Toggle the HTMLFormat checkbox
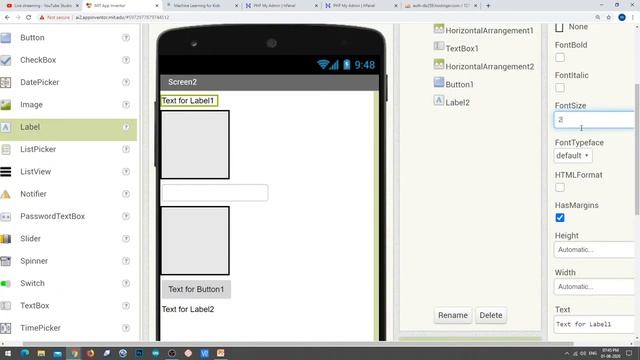Screen dimensions: 640x360 tap(560, 187)
